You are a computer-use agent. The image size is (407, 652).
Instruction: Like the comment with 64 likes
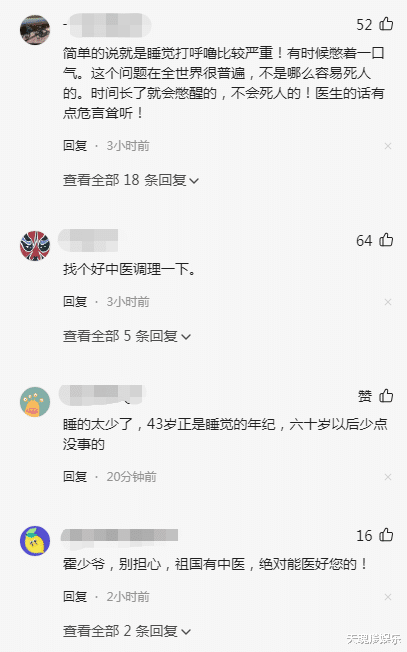coord(386,240)
